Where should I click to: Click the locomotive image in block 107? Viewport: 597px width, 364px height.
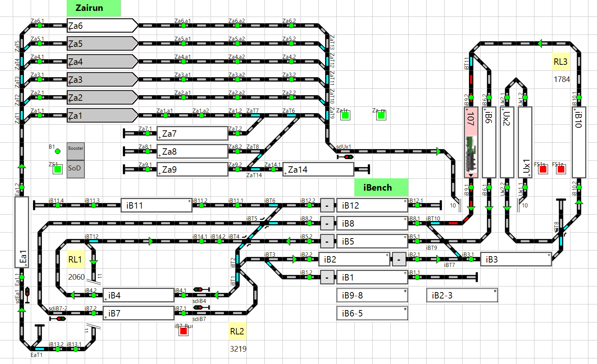[471, 154]
